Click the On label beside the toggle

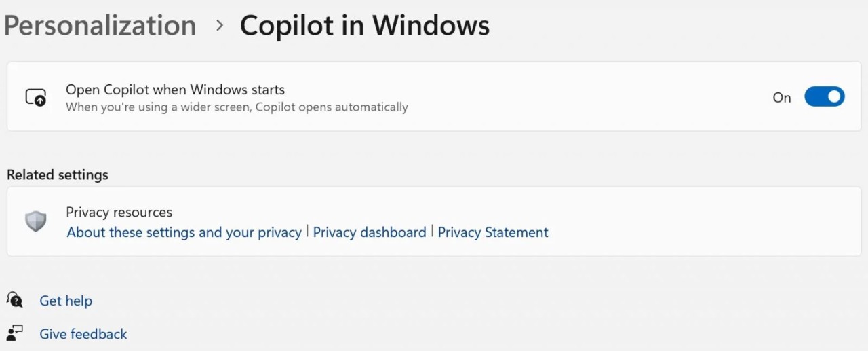click(x=782, y=98)
